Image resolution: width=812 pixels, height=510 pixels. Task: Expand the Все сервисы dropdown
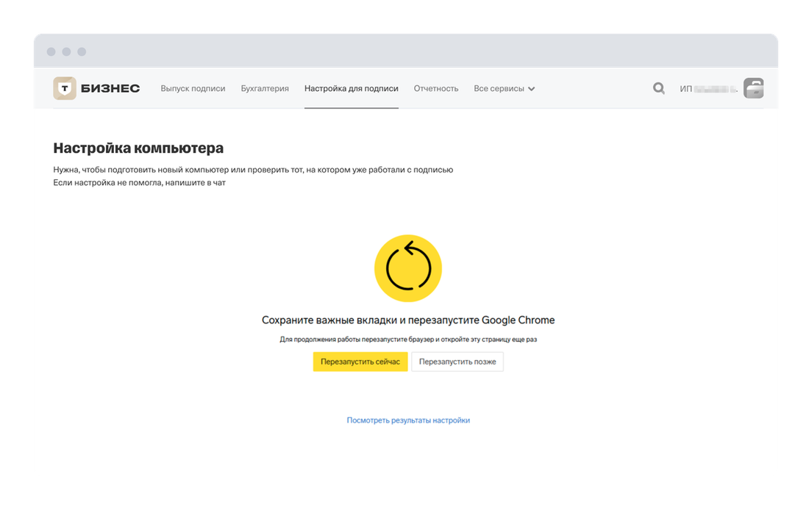coord(504,88)
